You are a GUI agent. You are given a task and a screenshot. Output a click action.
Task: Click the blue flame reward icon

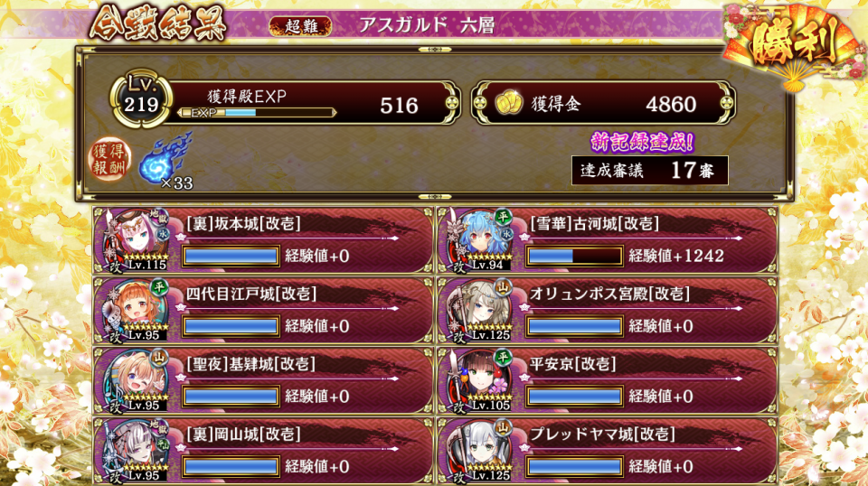click(165, 158)
